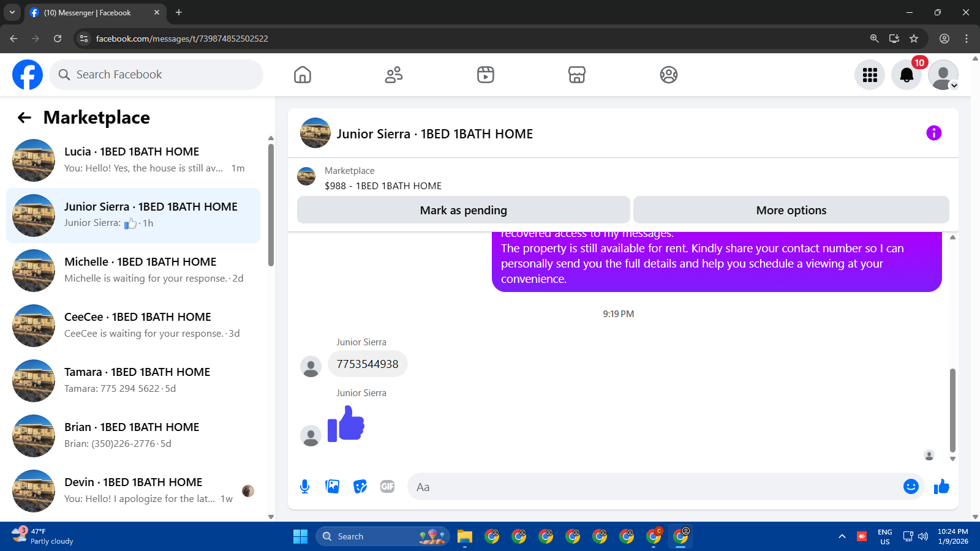This screenshot has width=980, height=551.
Task: Click the chat messages scrollbar
Action: pyautogui.click(x=952, y=410)
